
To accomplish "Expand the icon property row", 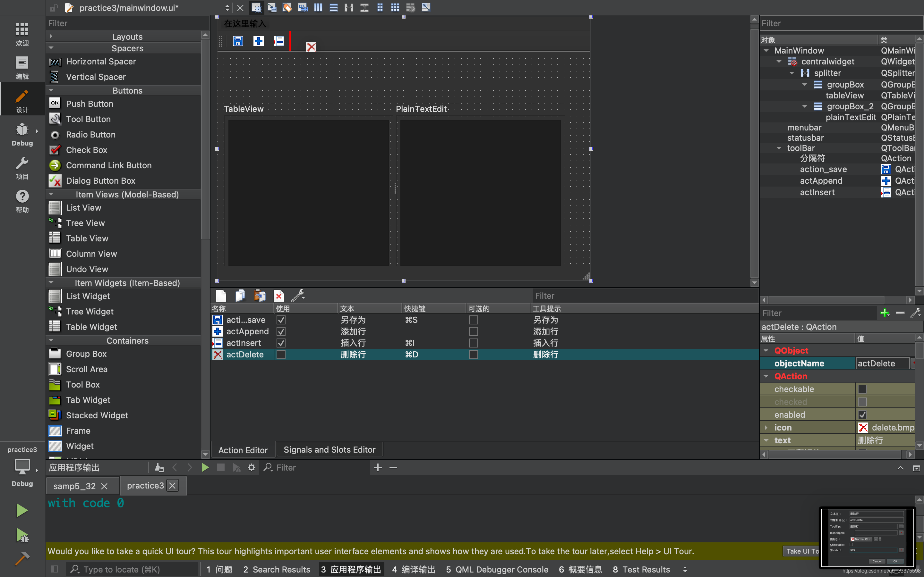I will [x=766, y=427].
